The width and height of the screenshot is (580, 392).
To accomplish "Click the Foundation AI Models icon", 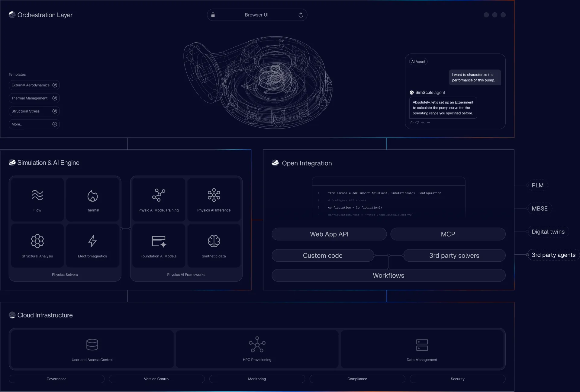I will (x=159, y=241).
